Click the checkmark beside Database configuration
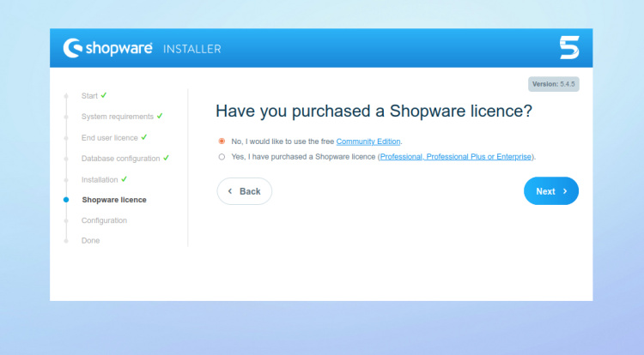Screen dimensions: 644x355 coord(166,158)
